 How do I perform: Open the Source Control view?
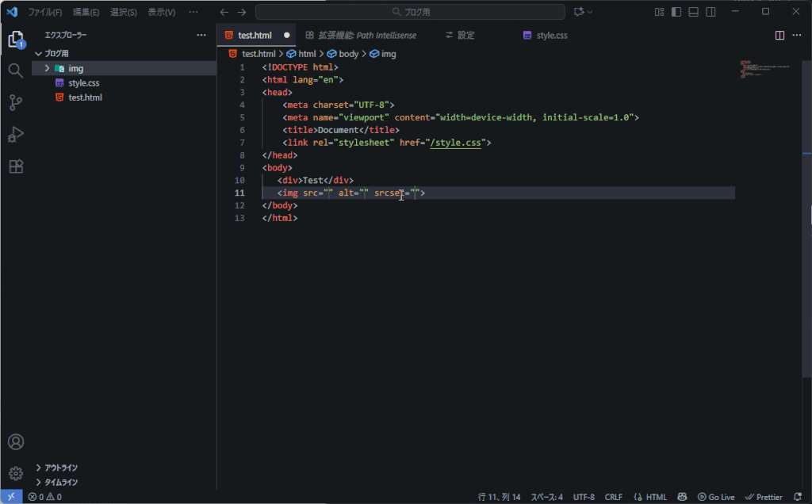click(x=15, y=102)
